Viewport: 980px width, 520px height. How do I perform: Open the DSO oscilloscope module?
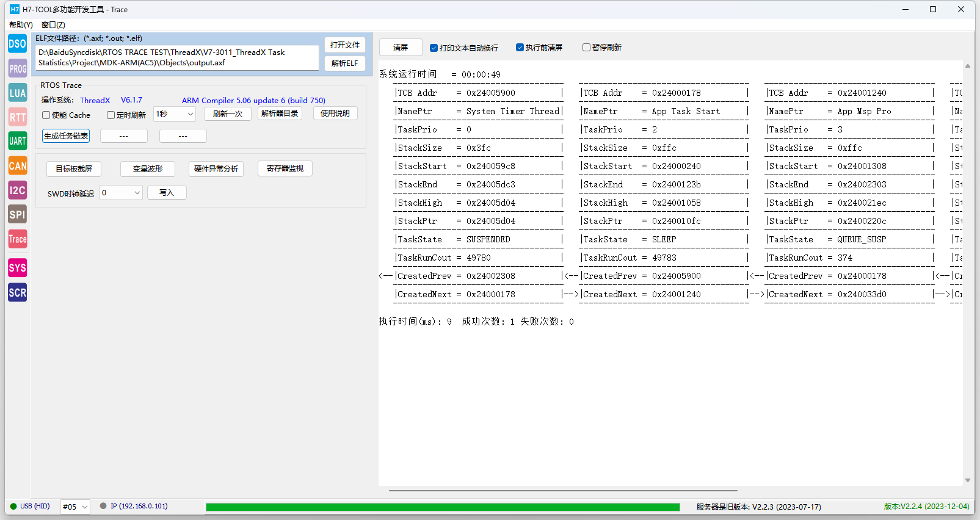point(17,44)
